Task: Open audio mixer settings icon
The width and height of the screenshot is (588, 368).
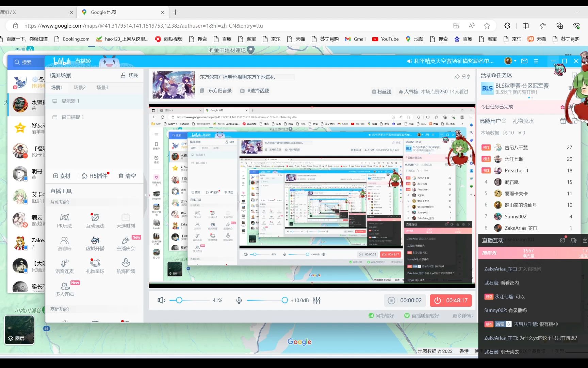Action: (316, 300)
